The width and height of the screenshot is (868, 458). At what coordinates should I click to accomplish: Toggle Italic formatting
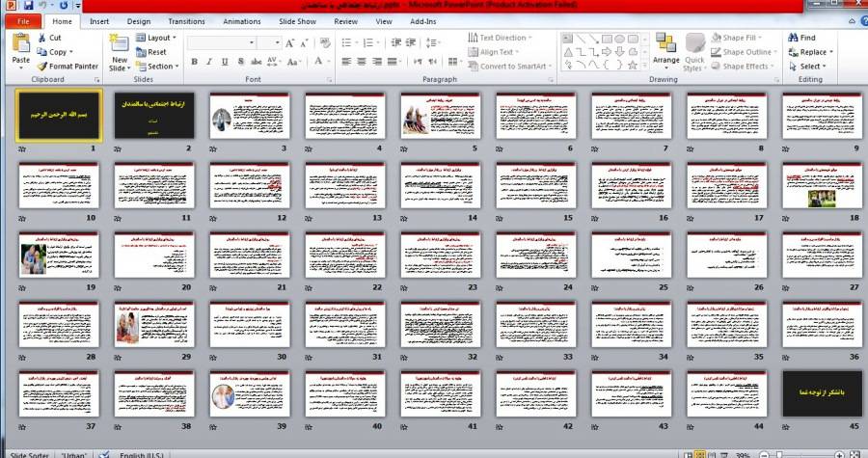tap(209, 62)
